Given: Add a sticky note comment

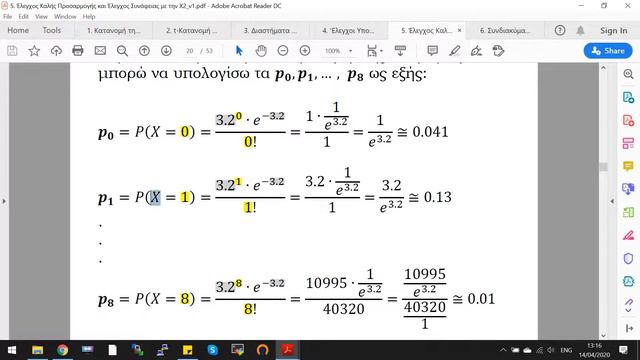Looking at the screenshot, I should click(x=432, y=51).
